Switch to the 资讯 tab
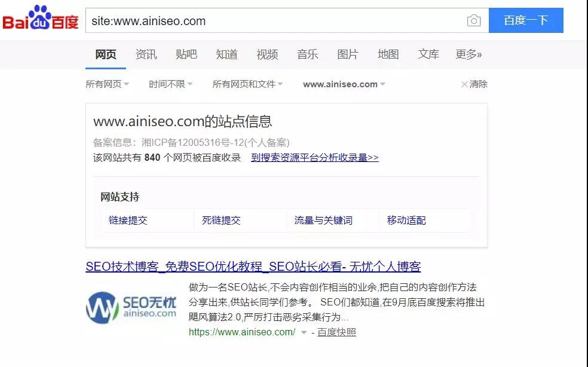This screenshot has height=367, width=588. click(146, 54)
